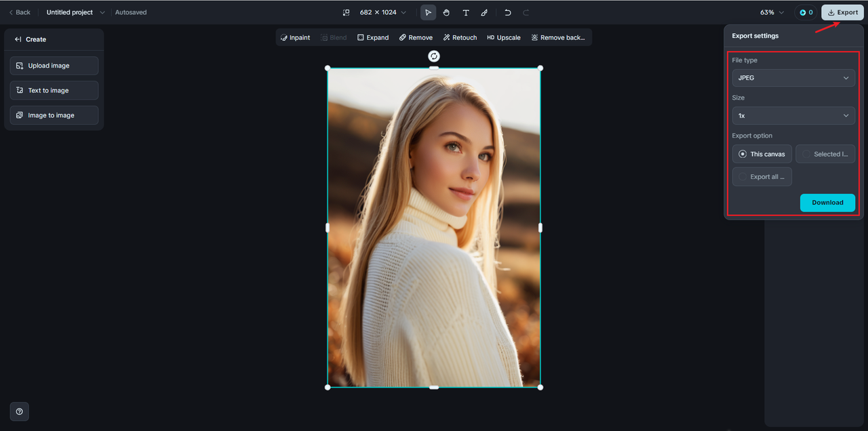Click the credits counter showing 0
Image resolution: width=868 pixels, height=431 pixels.
click(x=806, y=12)
